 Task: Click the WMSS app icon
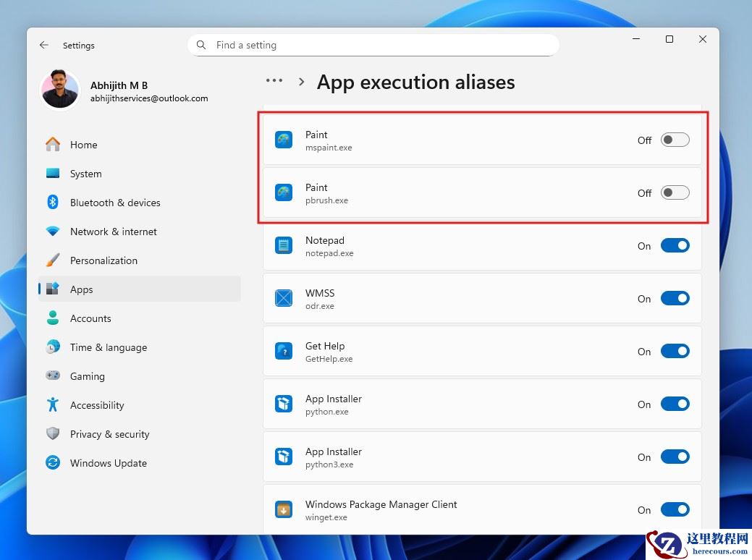284,298
